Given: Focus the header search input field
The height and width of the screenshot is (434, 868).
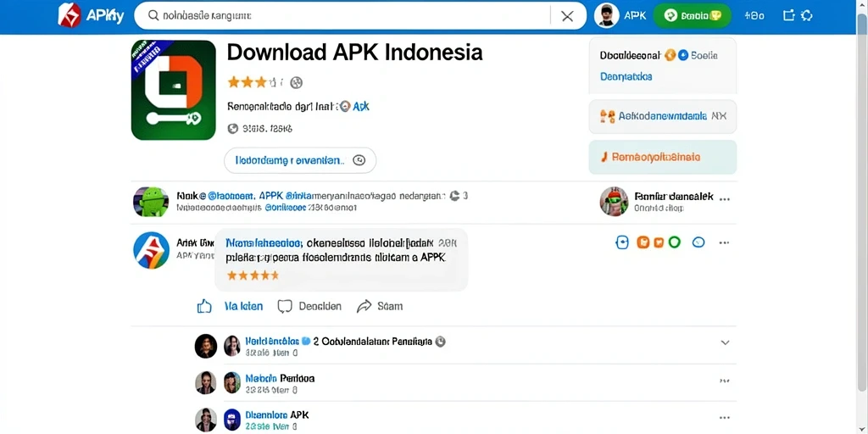Looking at the screenshot, I should click(x=359, y=15).
